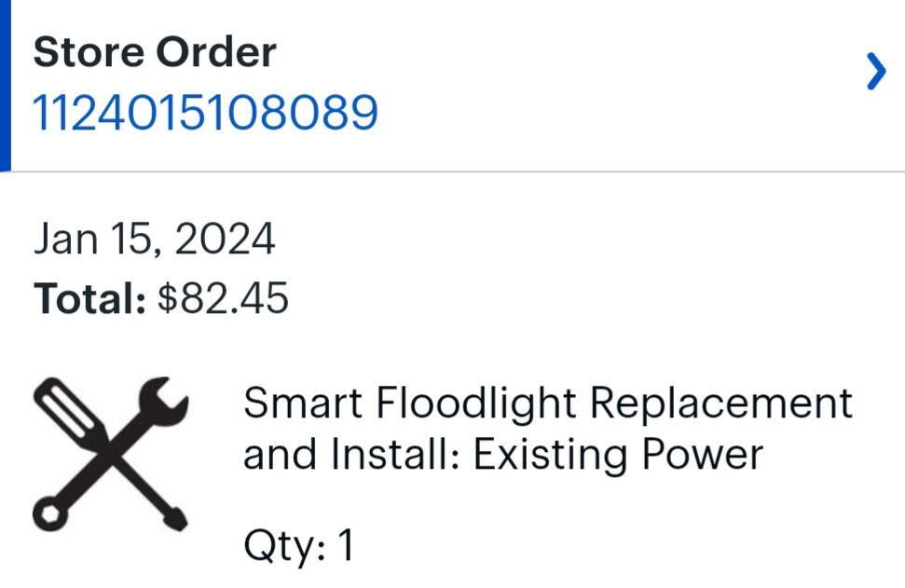Open order number 1124015108089
The image size is (905, 588).
pyautogui.click(x=206, y=113)
